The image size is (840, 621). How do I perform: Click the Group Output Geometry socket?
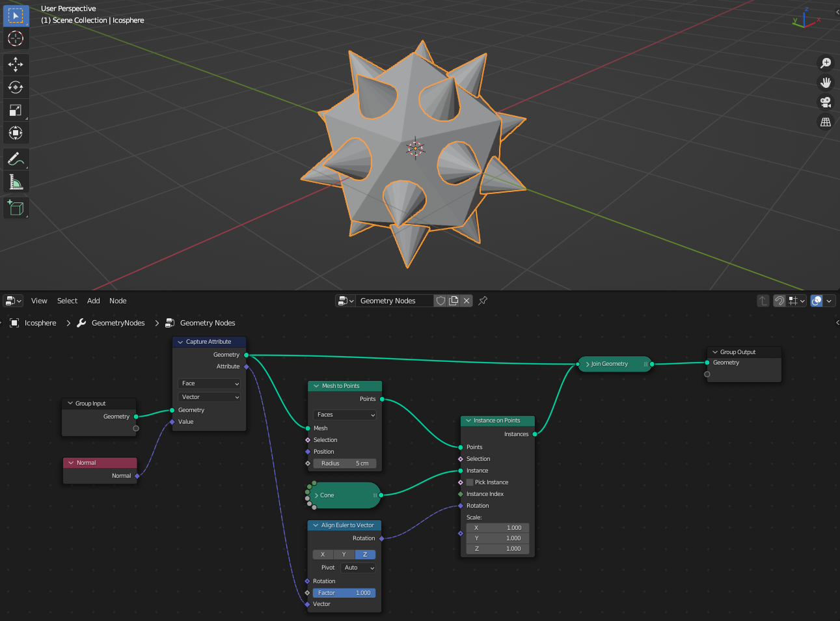707,363
